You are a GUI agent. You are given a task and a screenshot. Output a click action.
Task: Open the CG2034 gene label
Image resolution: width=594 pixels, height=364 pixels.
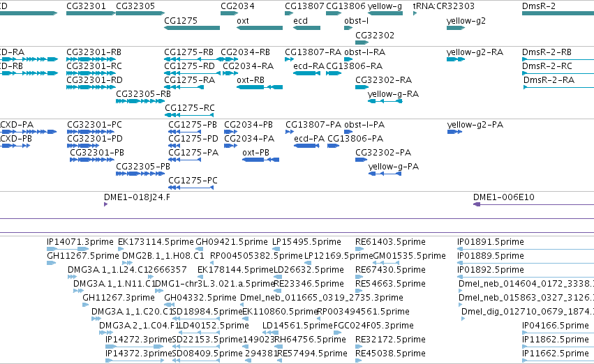[237, 6]
